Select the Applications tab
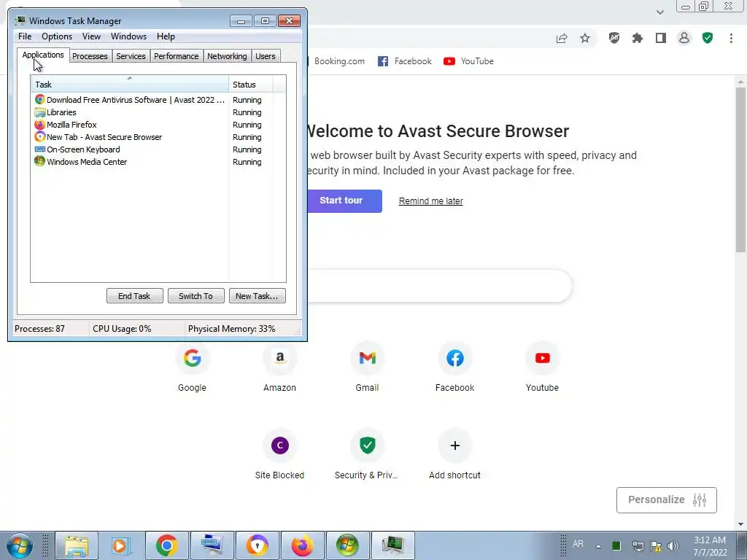This screenshot has height=560, width=747. 43,55
